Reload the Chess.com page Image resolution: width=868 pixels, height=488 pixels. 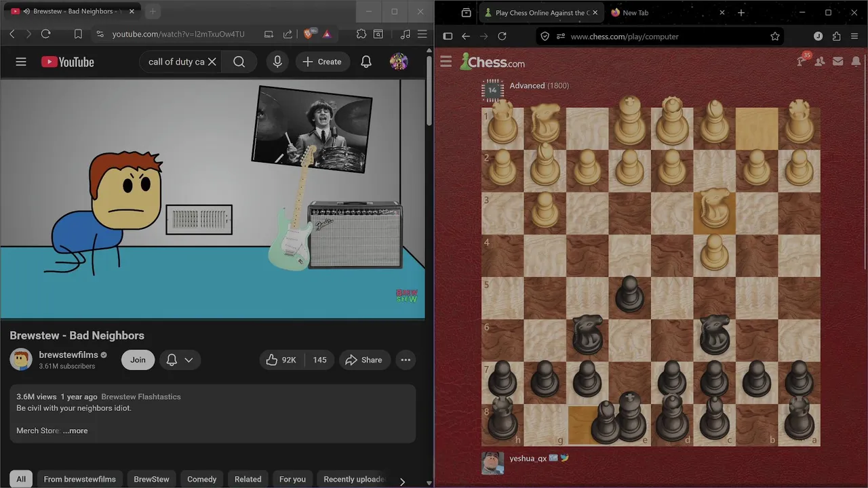(x=502, y=37)
